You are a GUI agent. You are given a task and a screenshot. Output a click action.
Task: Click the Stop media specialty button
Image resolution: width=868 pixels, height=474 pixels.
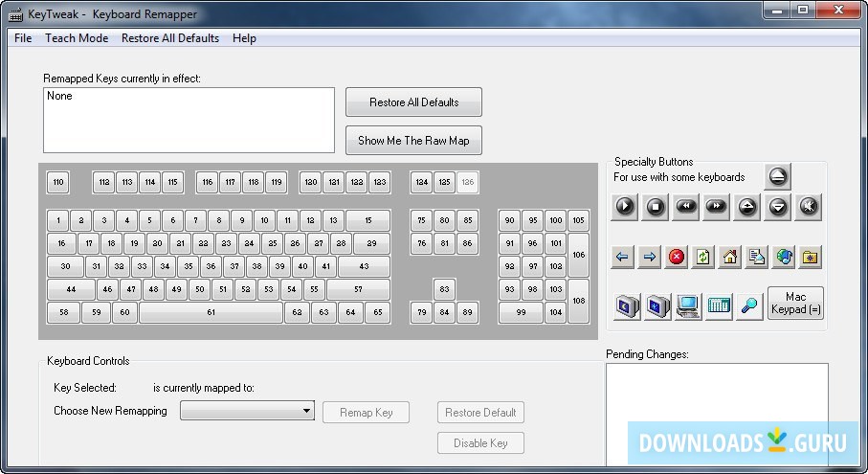click(655, 207)
